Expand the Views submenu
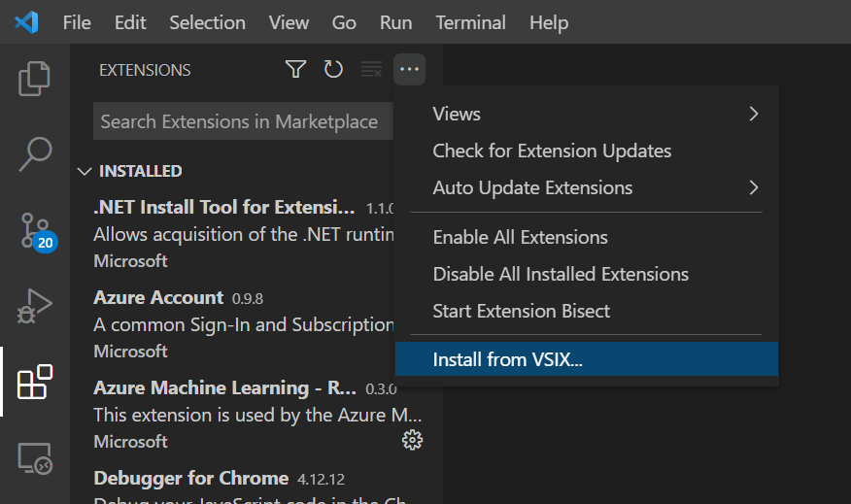 pyautogui.click(x=587, y=114)
